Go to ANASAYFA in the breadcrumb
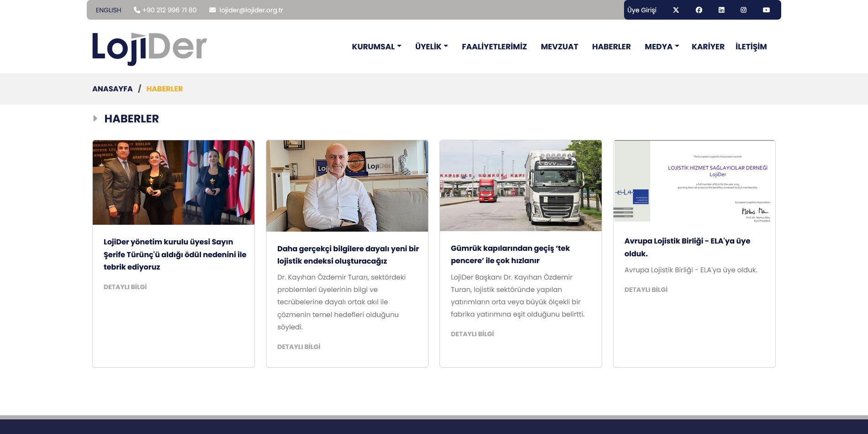Image resolution: width=868 pixels, height=434 pixels. click(112, 89)
